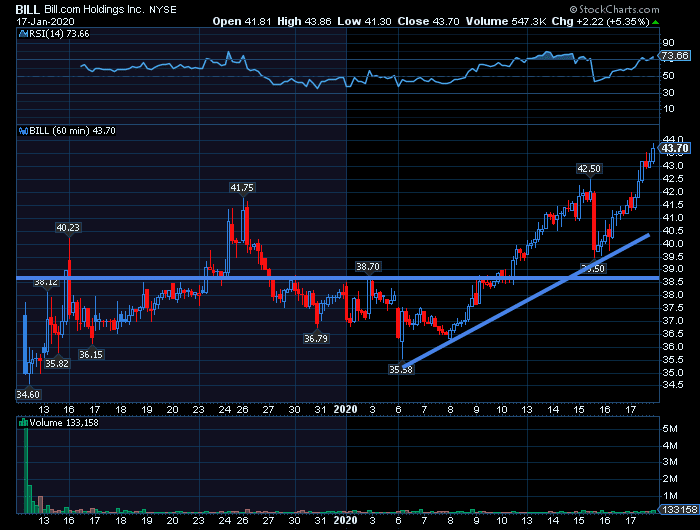700x530 pixels.
Task: Click the 10 level on the RSI axis
Action: (x=668, y=109)
